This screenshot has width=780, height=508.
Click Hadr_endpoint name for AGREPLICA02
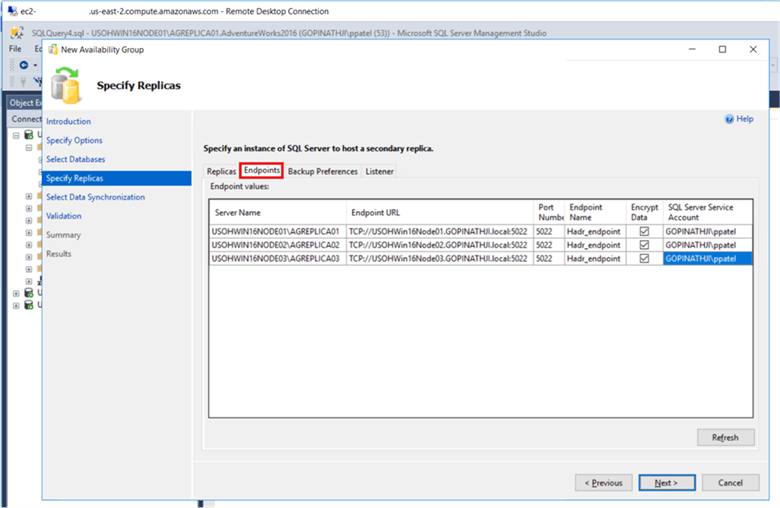point(595,245)
